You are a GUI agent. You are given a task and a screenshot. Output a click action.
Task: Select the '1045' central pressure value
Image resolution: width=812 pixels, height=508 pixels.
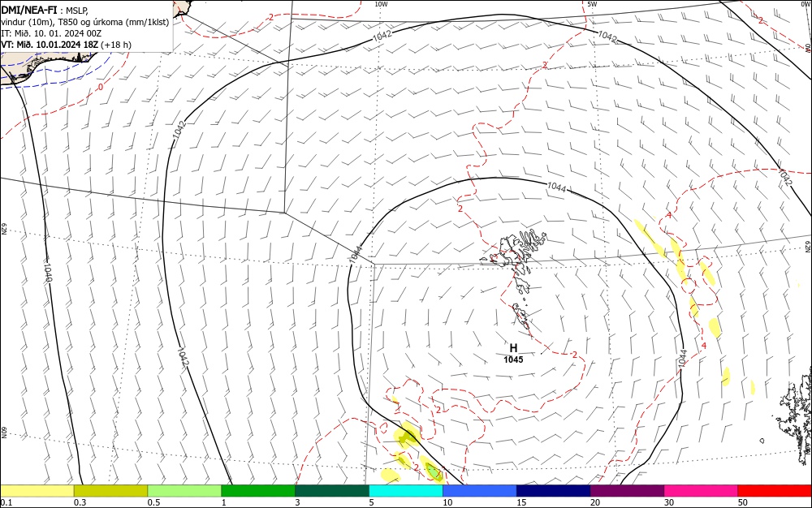(513, 359)
